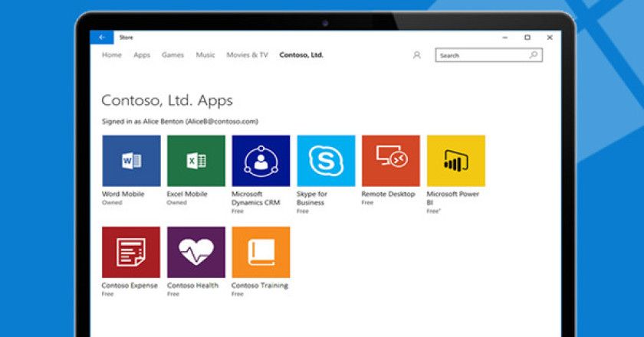
Task: Click the search magnifier icon
Action: point(534,55)
